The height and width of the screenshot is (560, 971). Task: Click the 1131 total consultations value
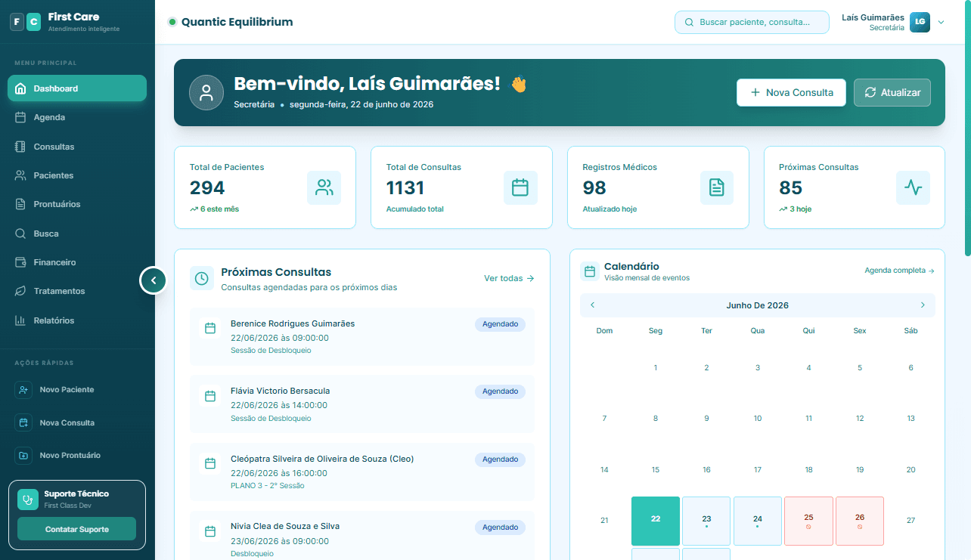(405, 188)
